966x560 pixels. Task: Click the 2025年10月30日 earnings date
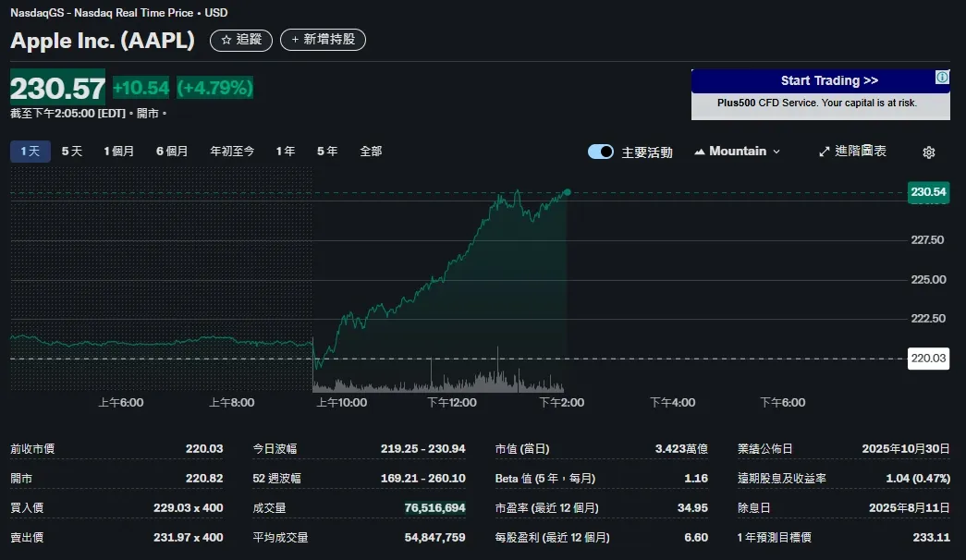click(906, 449)
